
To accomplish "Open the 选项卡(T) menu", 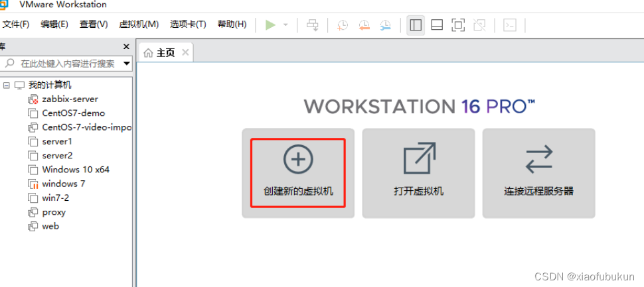I will coord(188,25).
